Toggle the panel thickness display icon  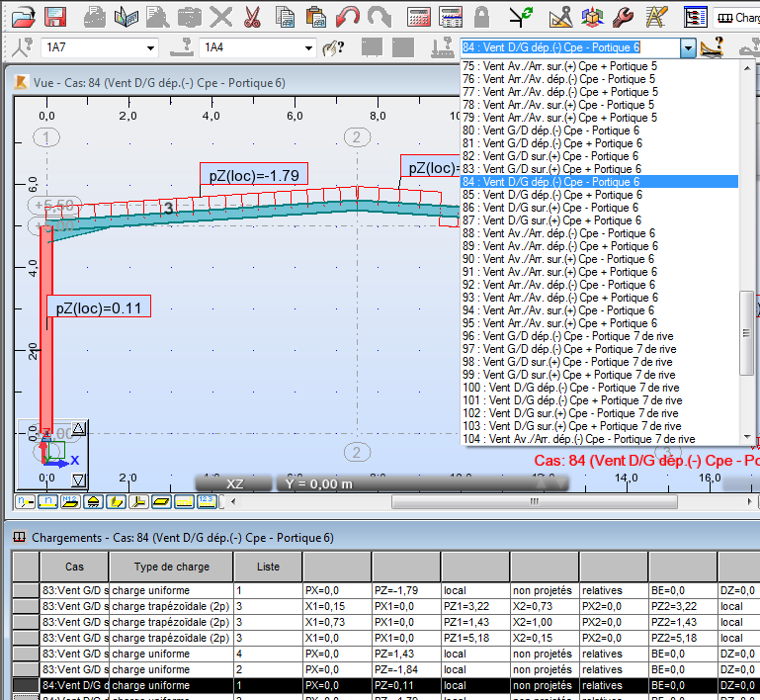click(x=161, y=501)
